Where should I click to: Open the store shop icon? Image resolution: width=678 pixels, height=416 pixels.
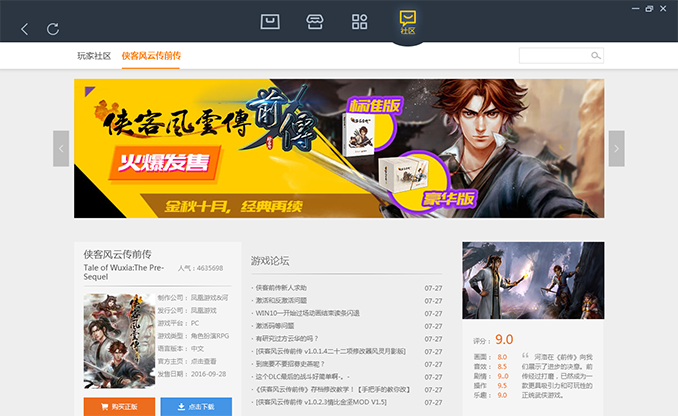pyautogui.click(x=315, y=22)
